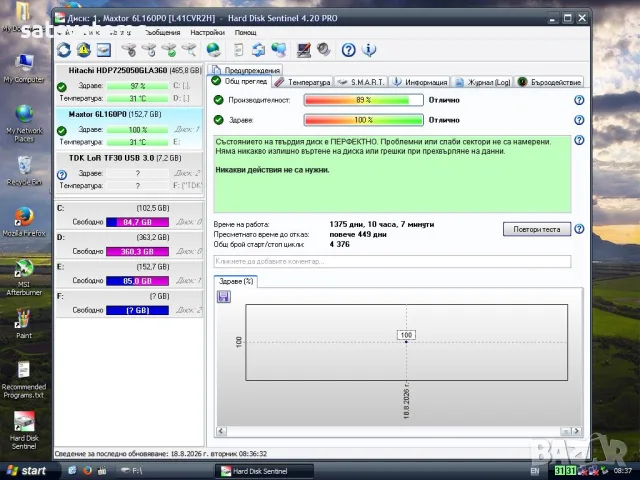Open Настройки menu
Image resolution: width=640 pixels, height=480 pixels.
point(207,32)
